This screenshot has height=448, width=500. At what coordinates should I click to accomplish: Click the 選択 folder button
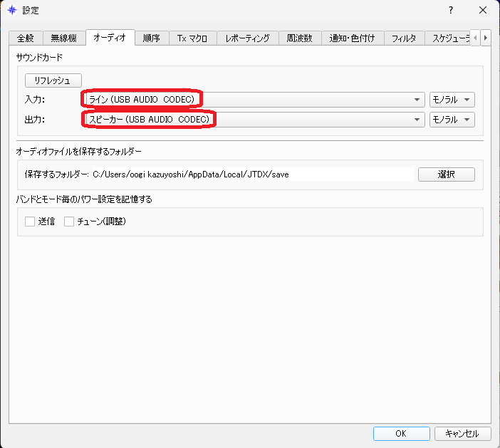tap(447, 174)
